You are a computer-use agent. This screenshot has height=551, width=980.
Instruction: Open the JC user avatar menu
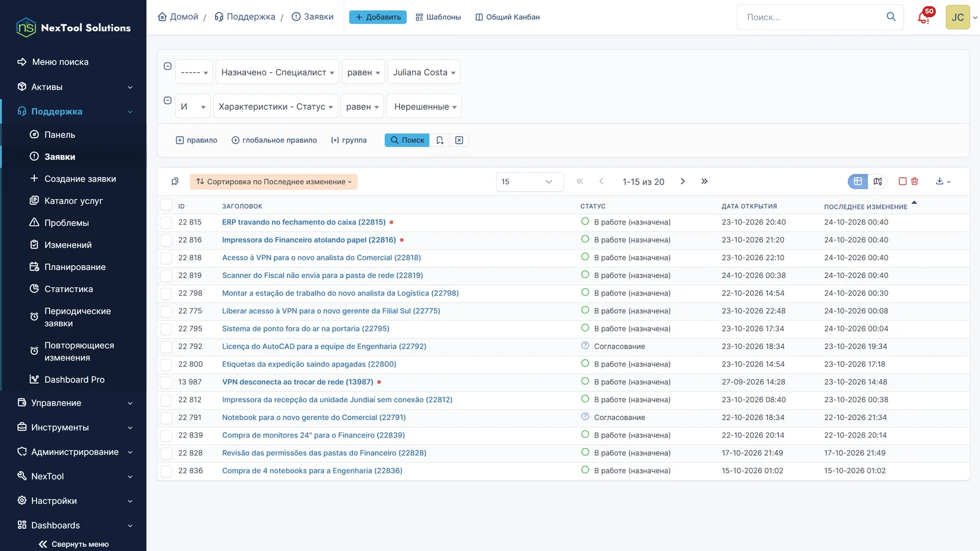[958, 17]
